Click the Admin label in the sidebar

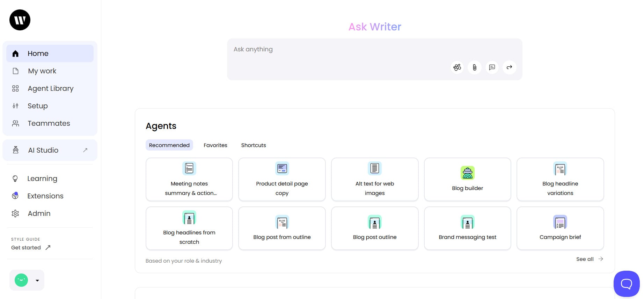[39, 213]
